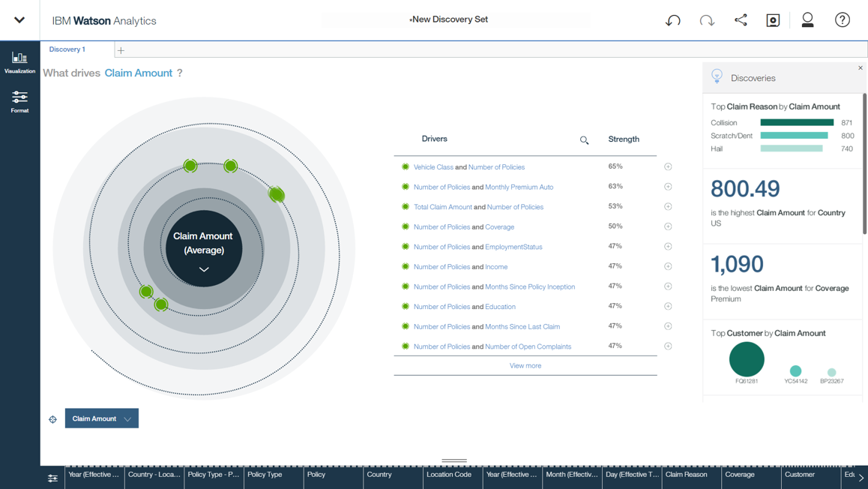868x489 pixels.
Task: Click the Redo icon in top toolbar
Action: (707, 20)
